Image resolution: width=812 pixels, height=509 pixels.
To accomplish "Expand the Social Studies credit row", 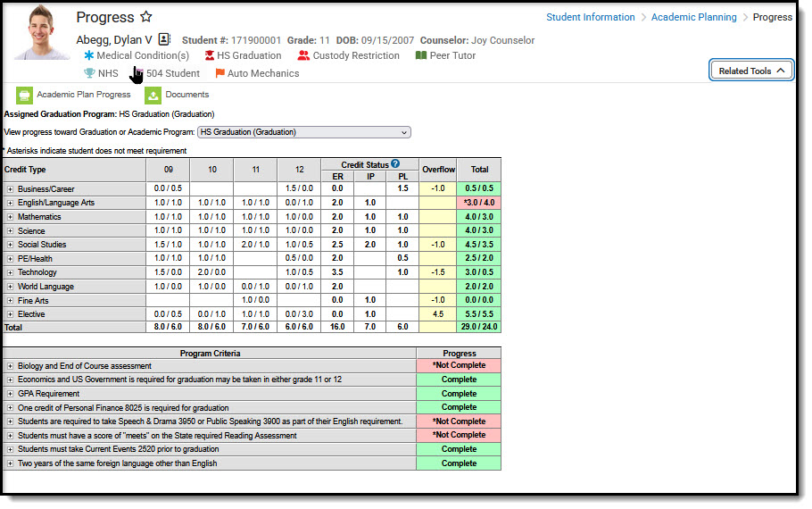I will (x=10, y=244).
